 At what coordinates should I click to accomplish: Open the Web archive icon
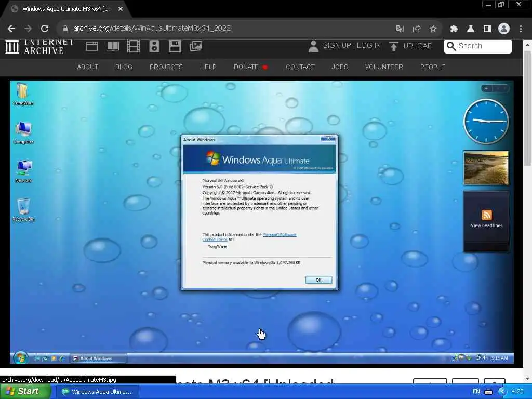91,46
